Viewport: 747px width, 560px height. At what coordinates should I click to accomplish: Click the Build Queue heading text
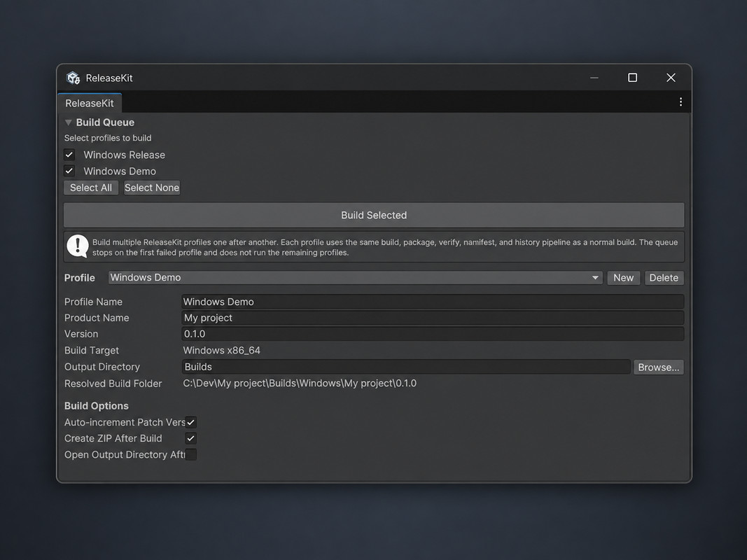click(105, 122)
